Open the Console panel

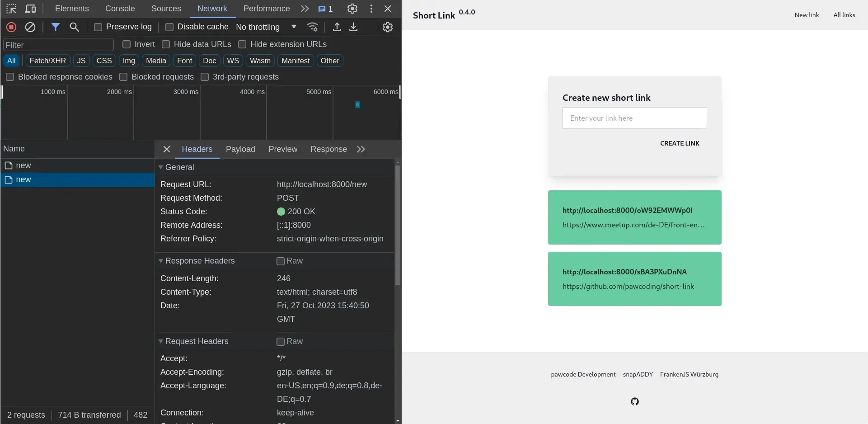119,9
